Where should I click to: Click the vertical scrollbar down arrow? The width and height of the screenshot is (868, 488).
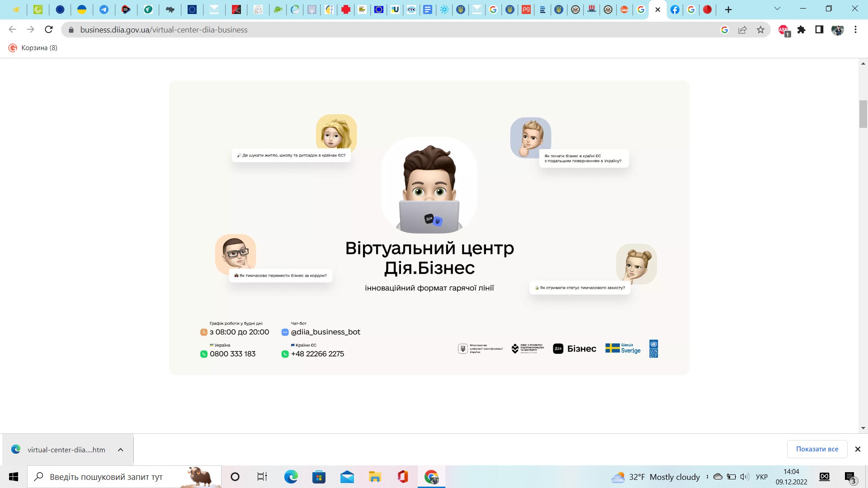pyautogui.click(x=863, y=428)
